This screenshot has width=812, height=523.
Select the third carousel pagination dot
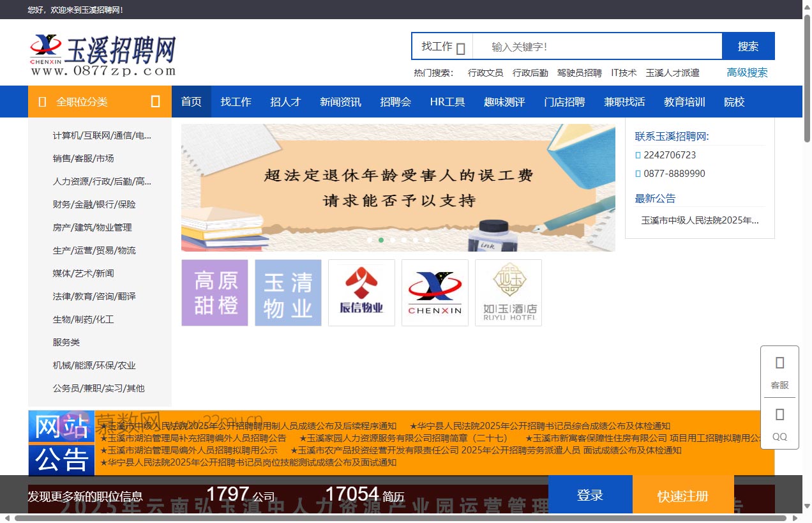(x=393, y=240)
